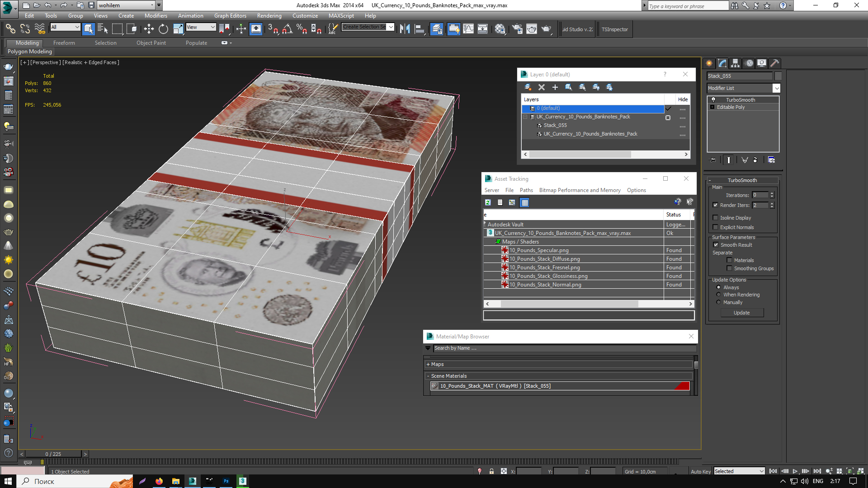Select the Select and Link tool
This screenshot has height=488, width=868.
point(10,29)
